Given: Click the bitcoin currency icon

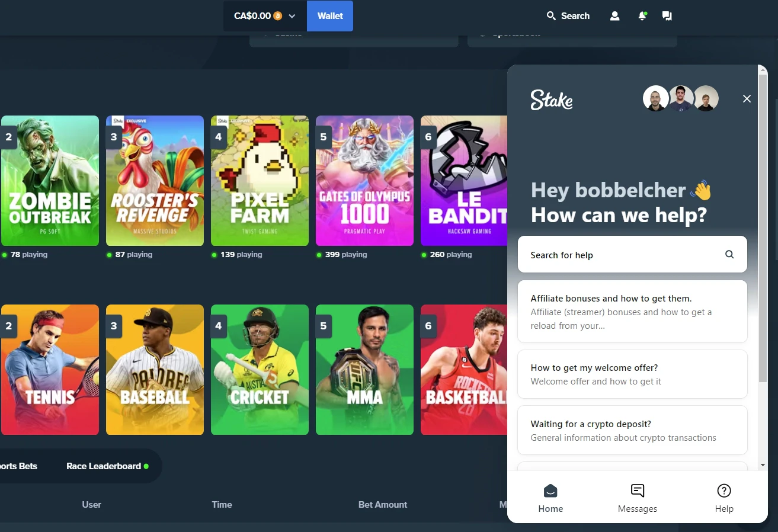Looking at the screenshot, I should pos(278,16).
